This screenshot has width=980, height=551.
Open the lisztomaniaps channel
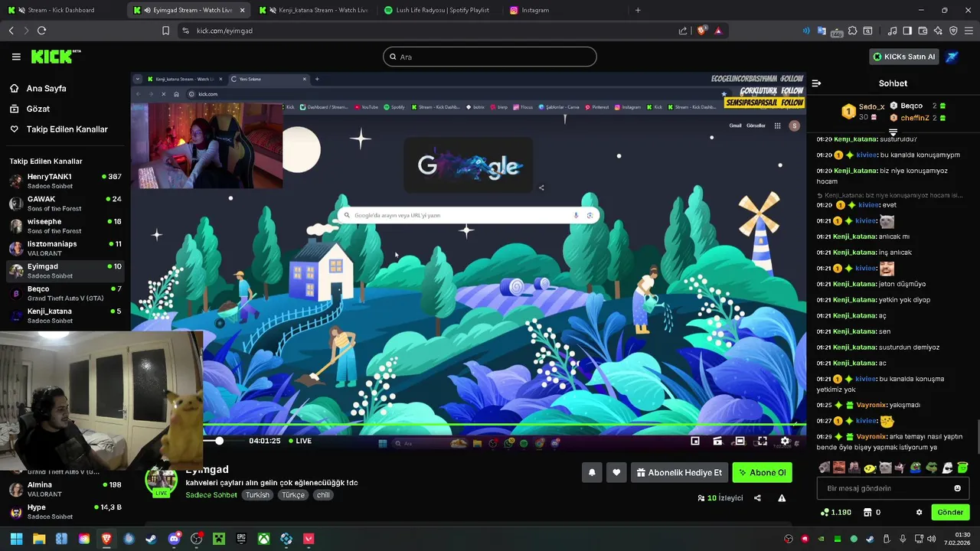point(65,248)
